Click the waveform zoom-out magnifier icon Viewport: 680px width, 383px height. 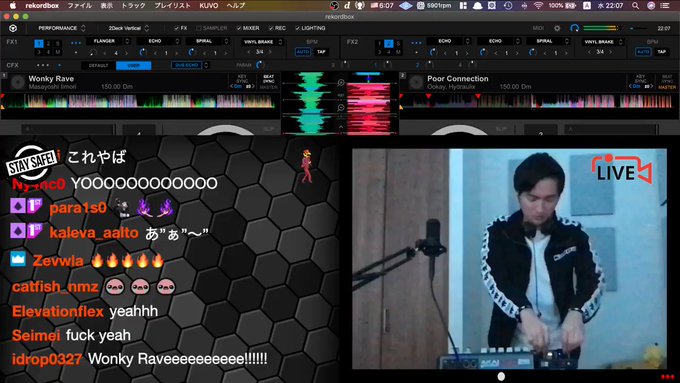click(x=341, y=108)
